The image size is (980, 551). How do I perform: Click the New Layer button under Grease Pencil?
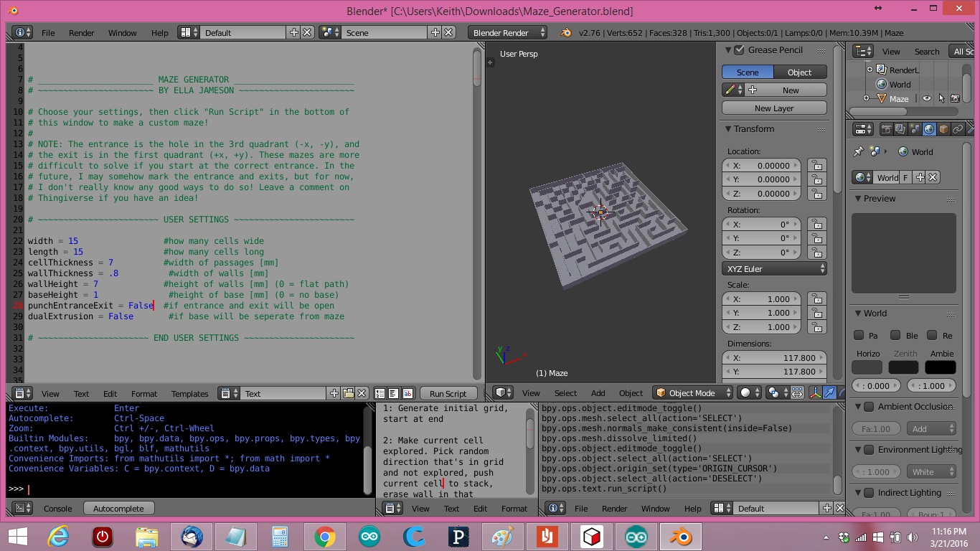click(773, 108)
